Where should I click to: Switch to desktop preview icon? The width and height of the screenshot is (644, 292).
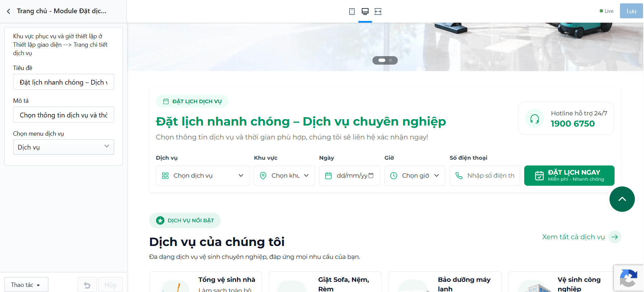[x=365, y=12]
